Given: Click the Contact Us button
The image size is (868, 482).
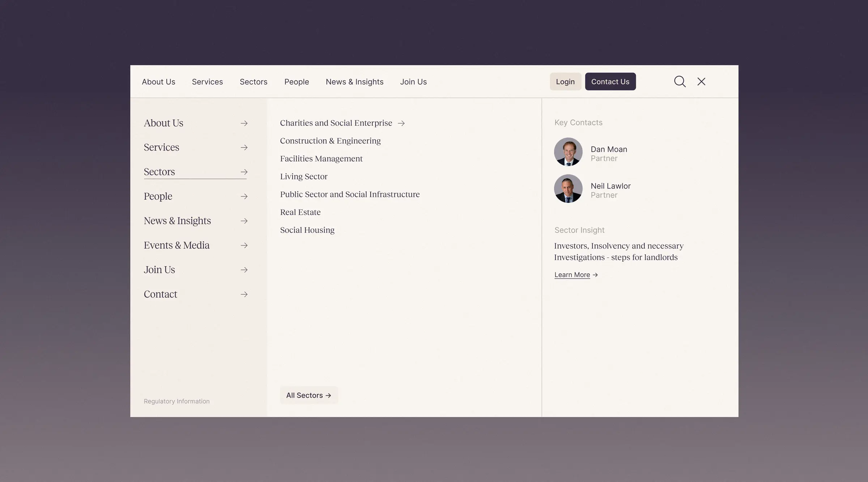Looking at the screenshot, I should pos(610,81).
